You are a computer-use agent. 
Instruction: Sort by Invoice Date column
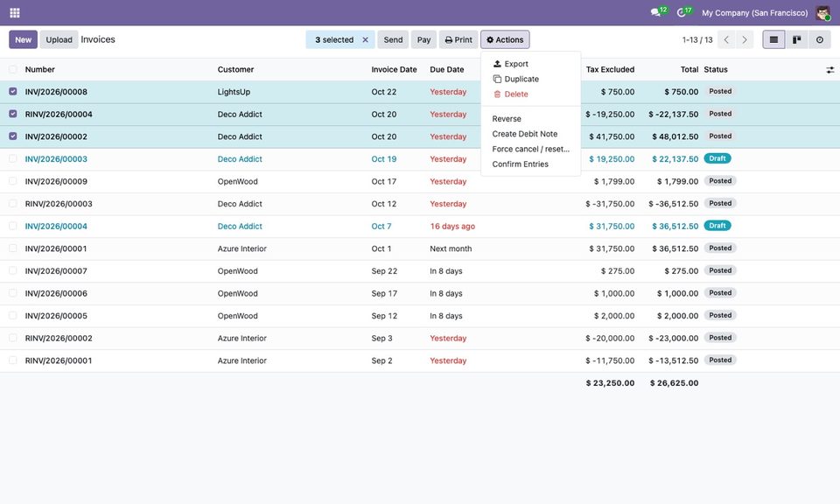pos(394,70)
